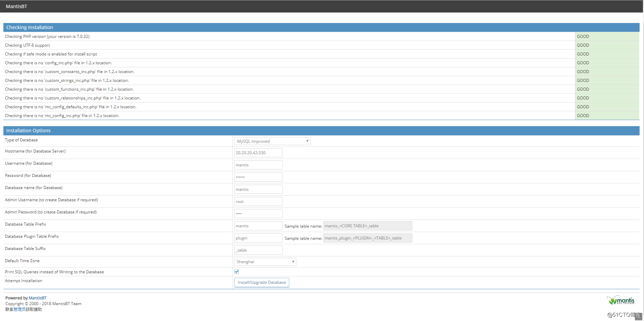
Task: Click 'Default Time Zone' label
Action: [22, 261]
